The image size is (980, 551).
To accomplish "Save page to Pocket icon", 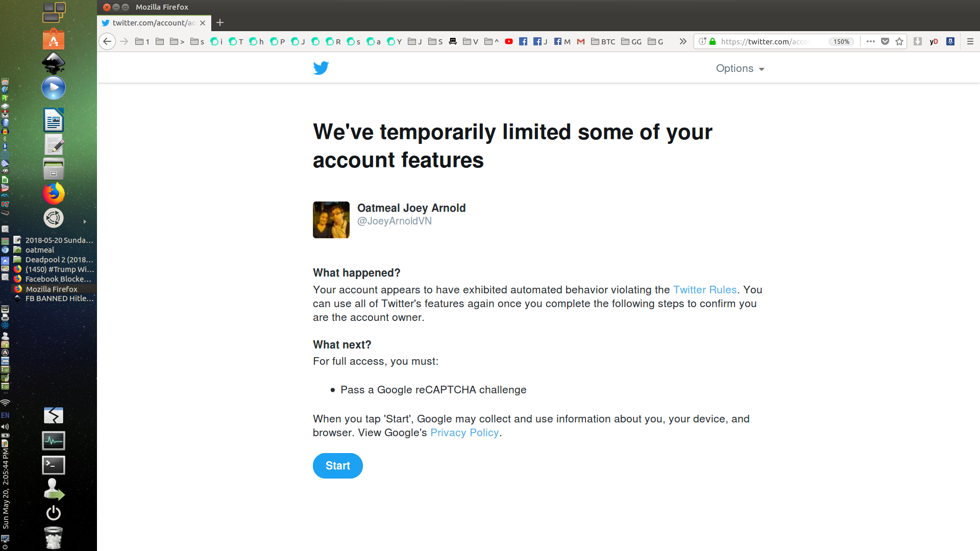I will (x=885, y=41).
